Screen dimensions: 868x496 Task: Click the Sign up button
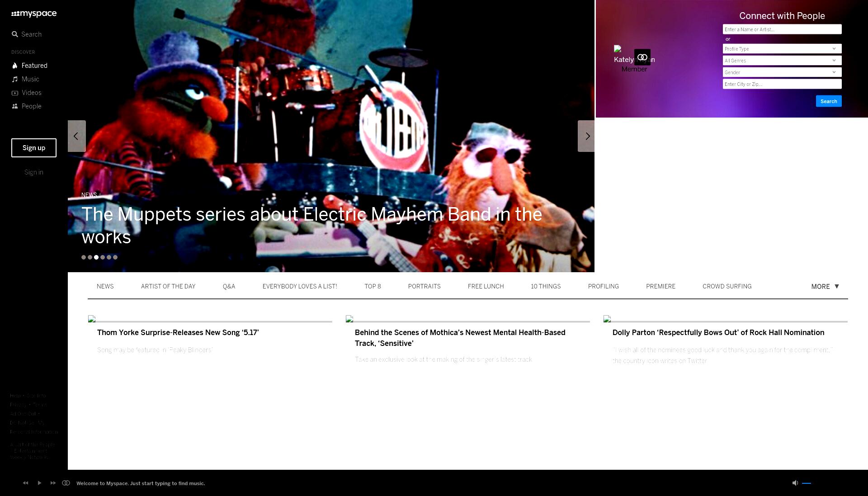click(x=34, y=148)
